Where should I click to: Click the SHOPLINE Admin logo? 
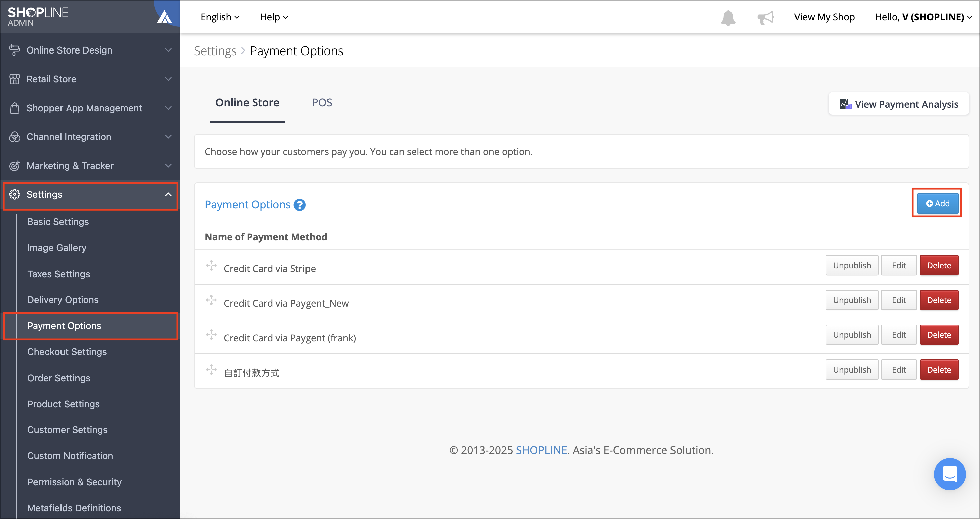38,17
